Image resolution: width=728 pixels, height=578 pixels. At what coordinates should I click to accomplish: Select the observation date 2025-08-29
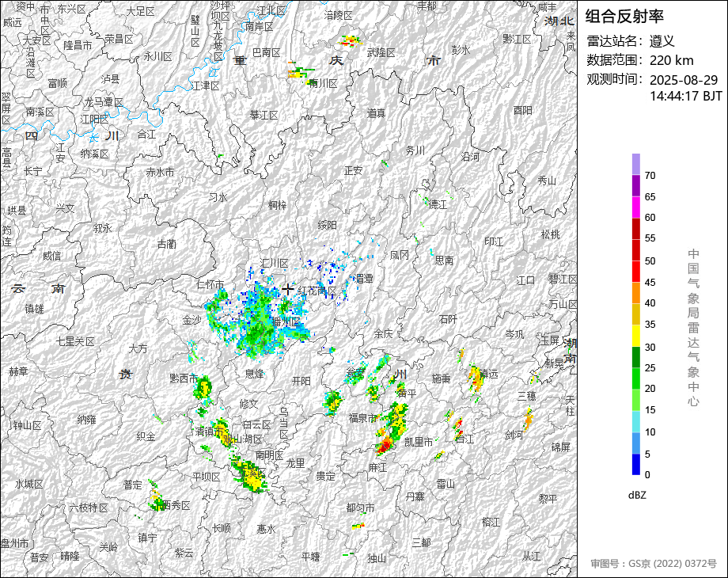click(x=684, y=80)
